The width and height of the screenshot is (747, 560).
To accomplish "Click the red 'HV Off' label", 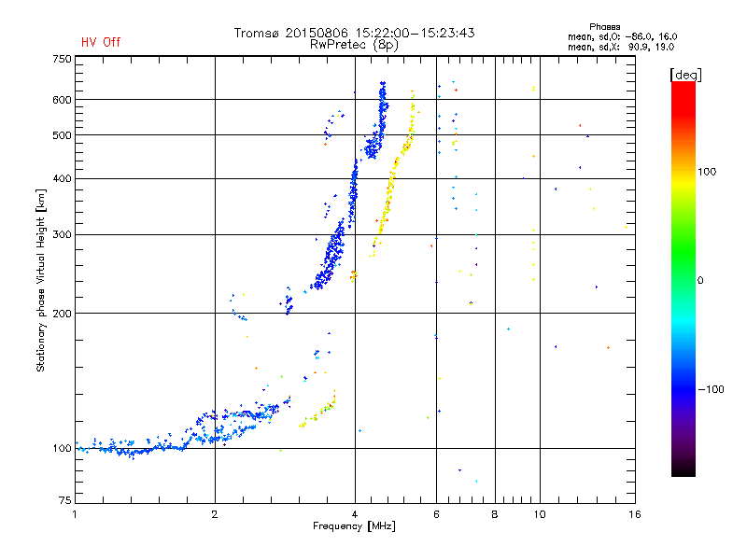I will pos(101,42).
